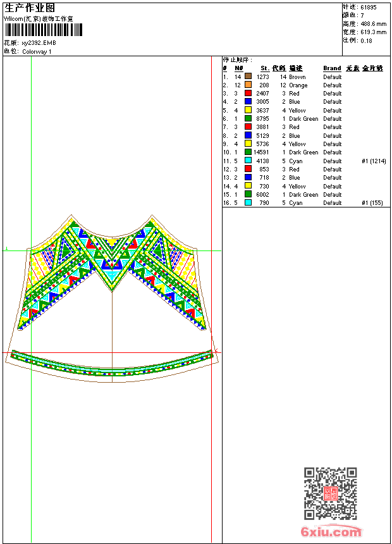The width and height of the screenshot is (392, 544).
Task: Select the color count value 7
Action: pos(362,16)
